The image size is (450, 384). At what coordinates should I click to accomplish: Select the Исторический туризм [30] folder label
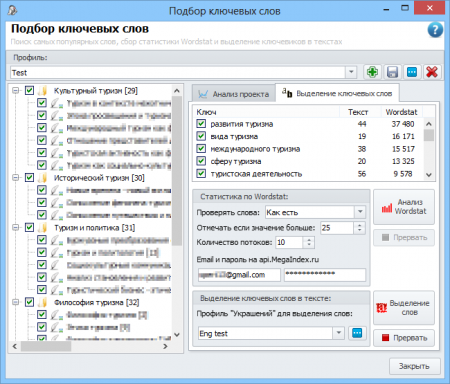[x=99, y=178]
